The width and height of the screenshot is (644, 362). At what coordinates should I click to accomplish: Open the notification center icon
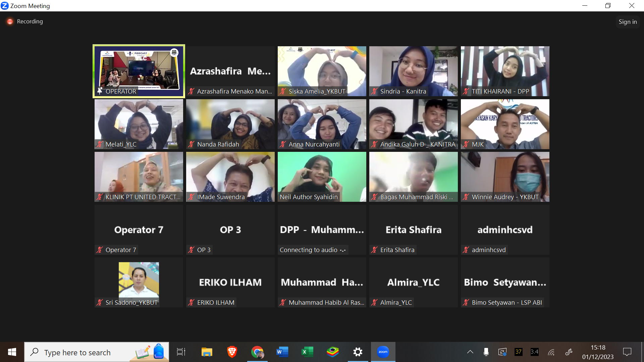[x=627, y=352]
